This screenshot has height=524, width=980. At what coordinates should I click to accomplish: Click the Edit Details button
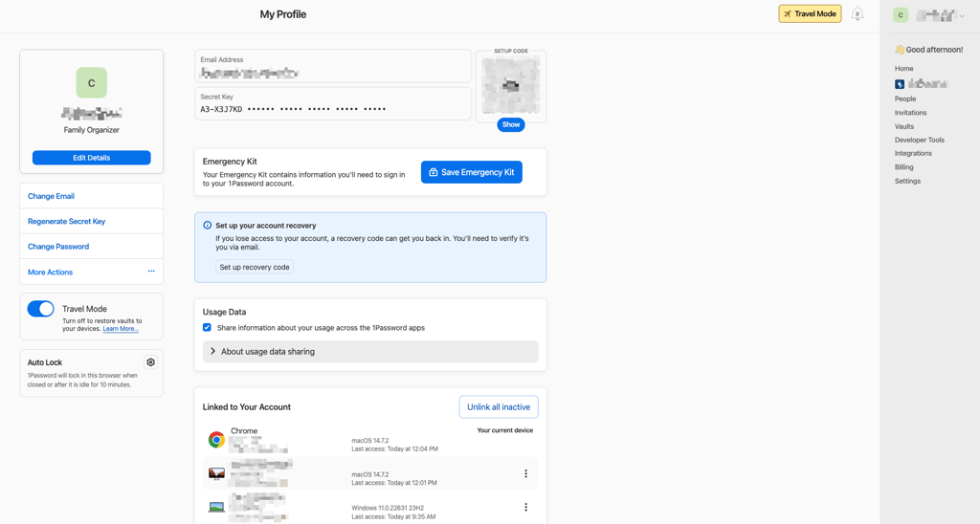tap(91, 158)
